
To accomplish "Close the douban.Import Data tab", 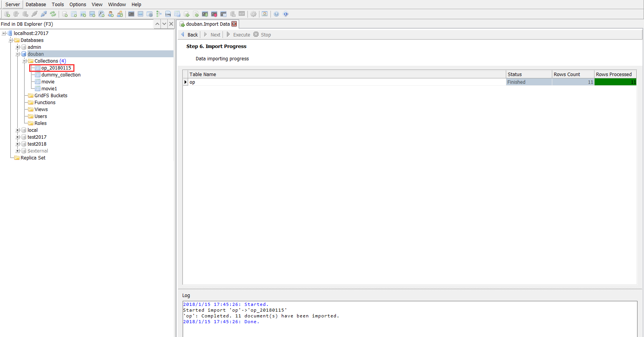I will 234,24.
